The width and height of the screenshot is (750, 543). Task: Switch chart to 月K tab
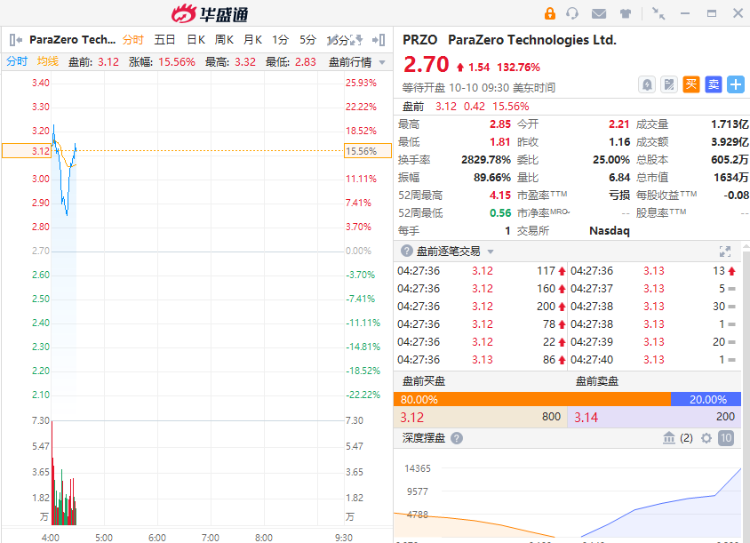pos(252,40)
